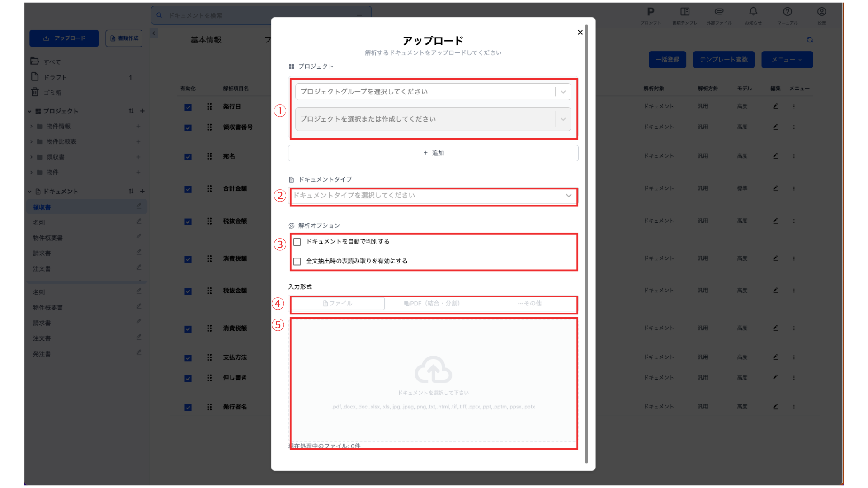Uncheck the 合計金額 row enable checkbox
This screenshot has width=868, height=488.
click(x=188, y=189)
